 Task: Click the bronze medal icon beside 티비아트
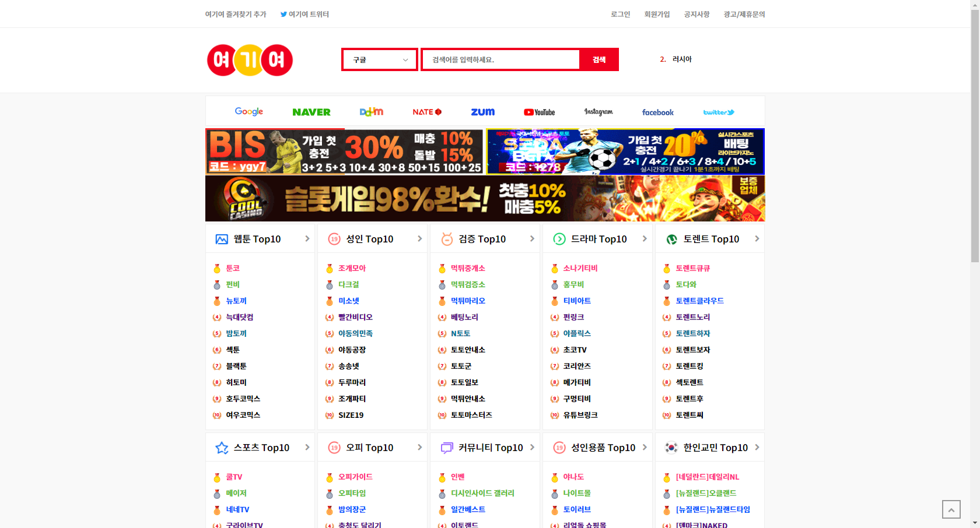tap(555, 301)
